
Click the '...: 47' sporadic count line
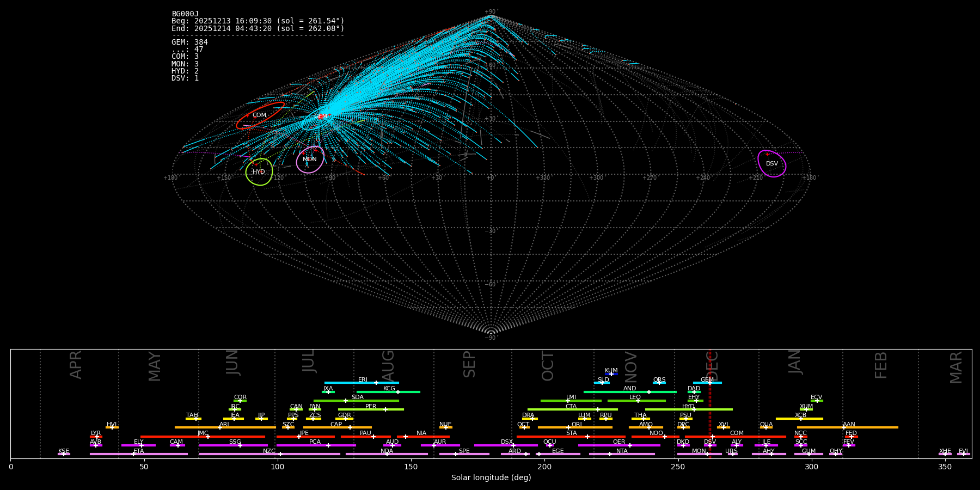tap(187, 50)
